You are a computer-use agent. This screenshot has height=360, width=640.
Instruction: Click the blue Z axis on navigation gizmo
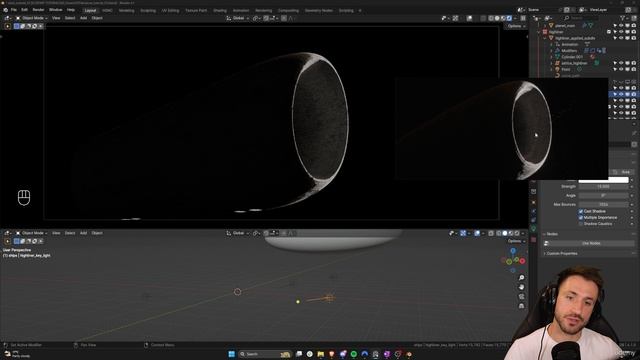[513, 251]
